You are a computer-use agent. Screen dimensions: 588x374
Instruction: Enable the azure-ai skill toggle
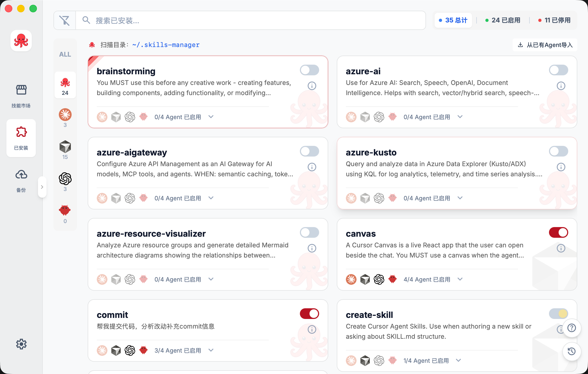[559, 70]
